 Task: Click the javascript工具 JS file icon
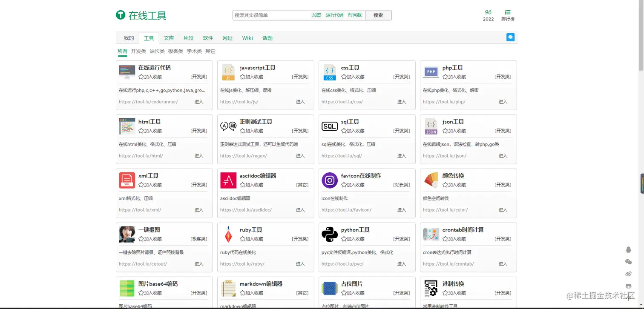[228, 72]
